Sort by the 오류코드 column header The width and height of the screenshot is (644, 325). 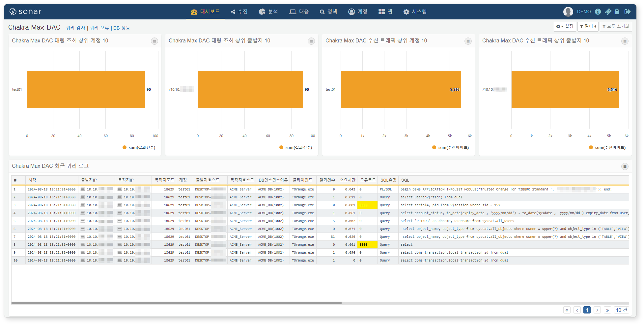point(368,180)
